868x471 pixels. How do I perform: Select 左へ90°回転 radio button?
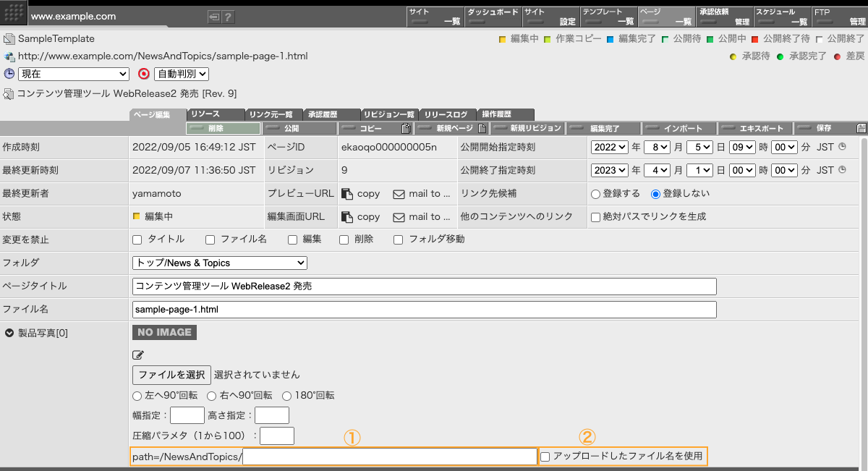137,396
